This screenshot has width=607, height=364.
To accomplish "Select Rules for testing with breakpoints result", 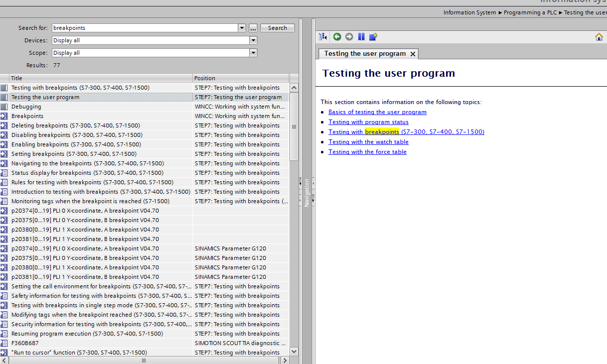I will [x=145, y=182].
